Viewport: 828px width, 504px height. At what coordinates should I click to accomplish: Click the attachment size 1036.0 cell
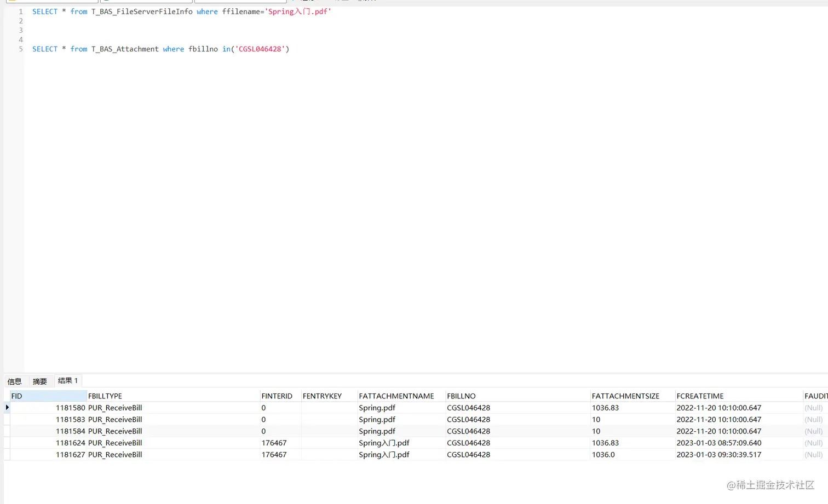click(x=603, y=455)
